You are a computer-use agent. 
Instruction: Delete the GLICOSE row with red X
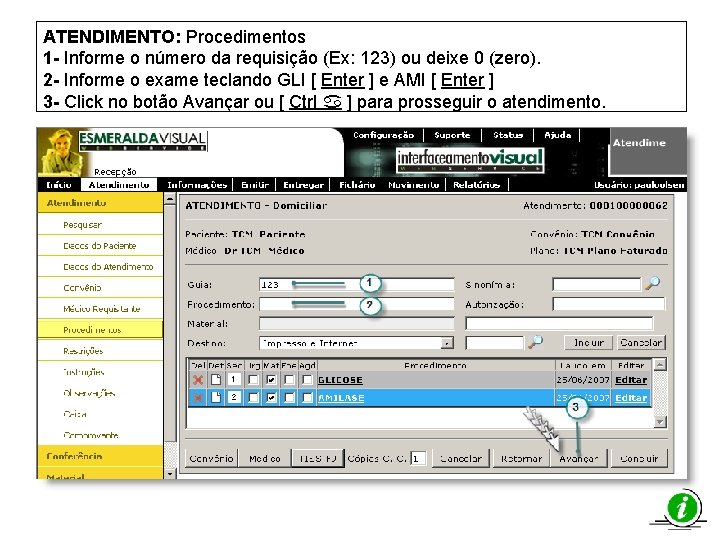click(x=198, y=380)
